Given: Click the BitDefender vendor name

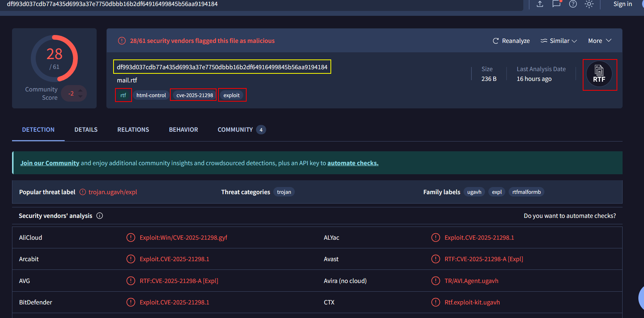Looking at the screenshot, I should point(36,302).
